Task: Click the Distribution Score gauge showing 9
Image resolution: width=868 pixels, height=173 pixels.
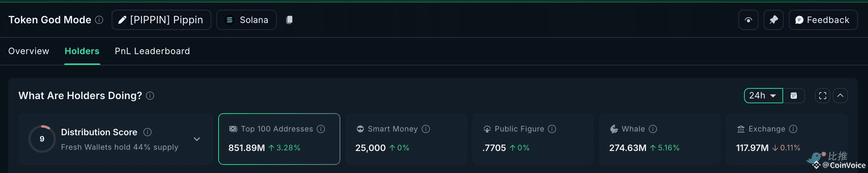Action: coord(42,139)
